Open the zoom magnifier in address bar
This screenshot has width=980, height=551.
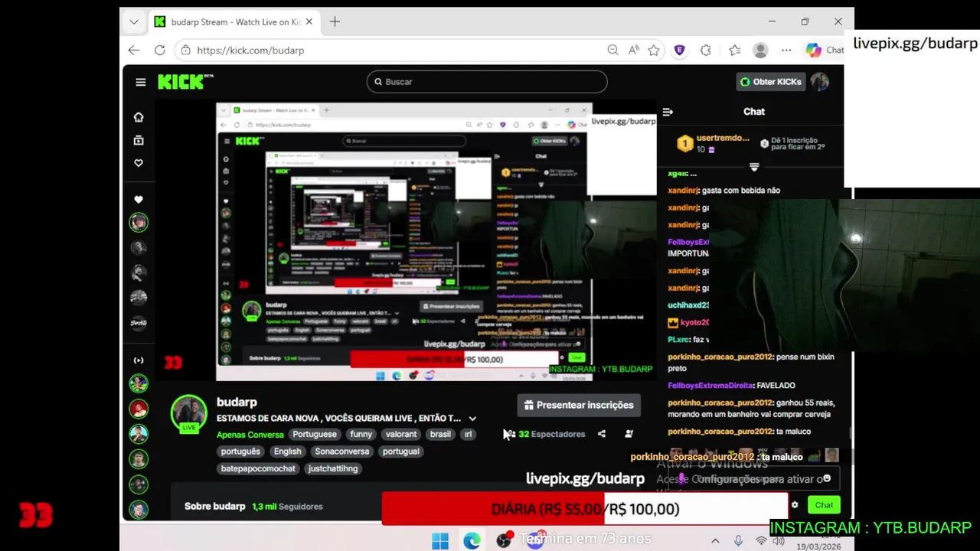pyautogui.click(x=612, y=51)
